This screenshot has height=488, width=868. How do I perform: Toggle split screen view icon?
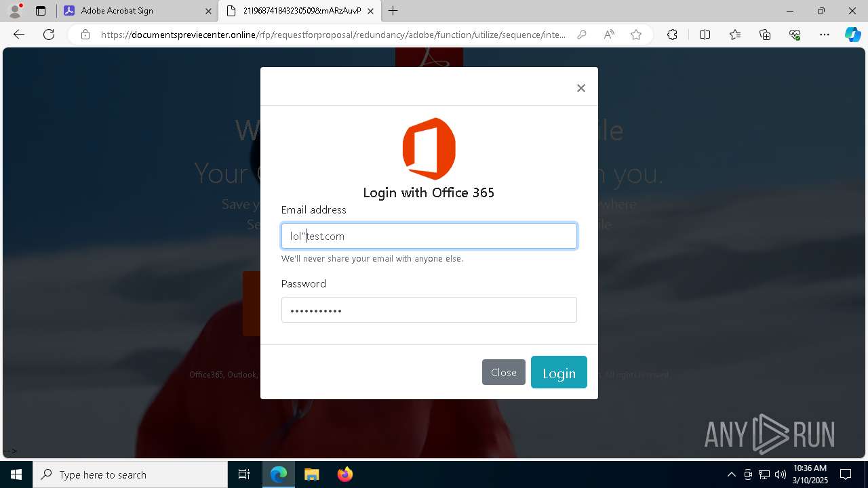click(705, 35)
